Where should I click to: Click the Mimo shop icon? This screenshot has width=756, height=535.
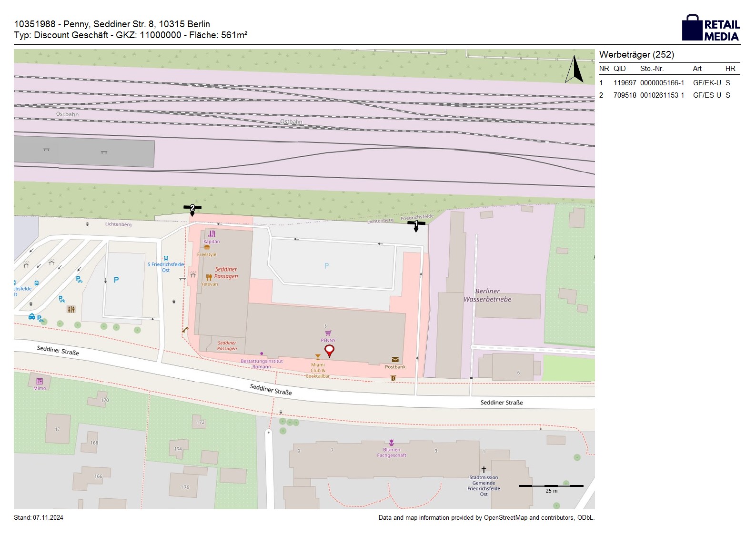tap(40, 381)
